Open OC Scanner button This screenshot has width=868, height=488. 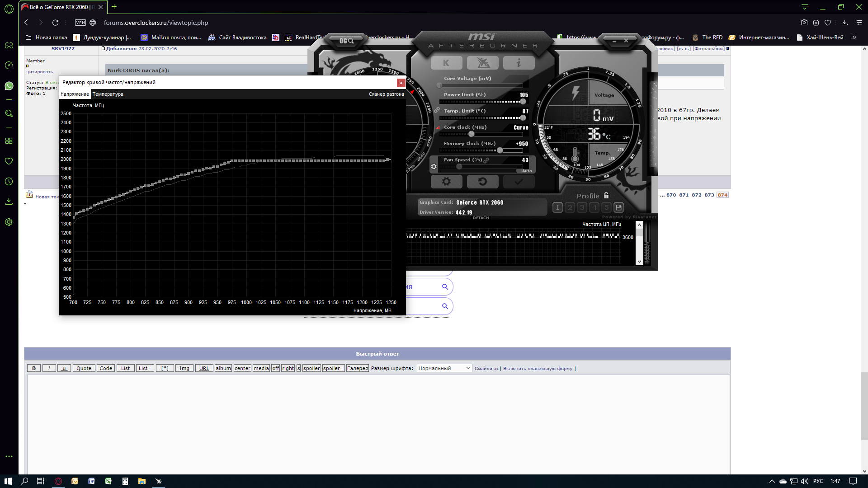click(x=346, y=41)
